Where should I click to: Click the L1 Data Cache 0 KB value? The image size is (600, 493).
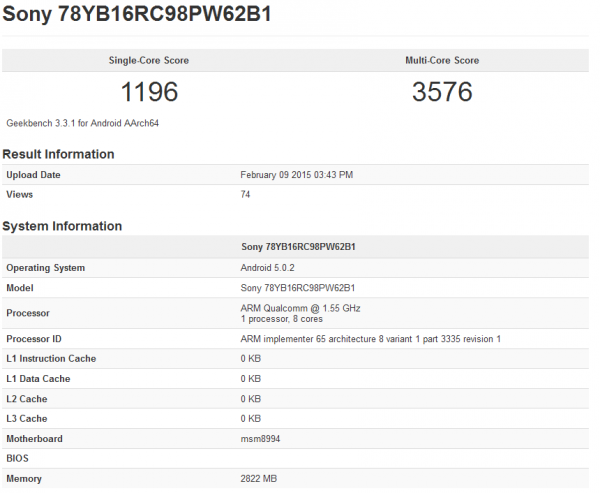(251, 379)
